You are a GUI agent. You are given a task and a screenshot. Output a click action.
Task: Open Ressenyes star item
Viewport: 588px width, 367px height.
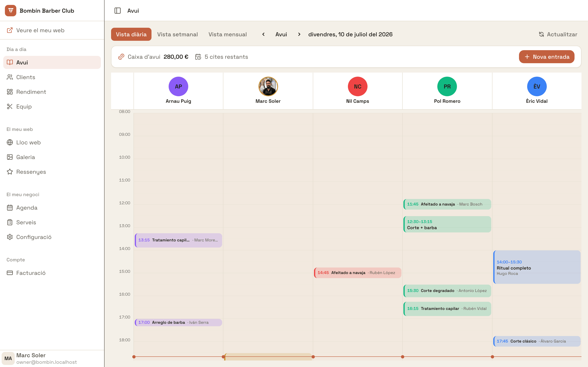click(52, 172)
